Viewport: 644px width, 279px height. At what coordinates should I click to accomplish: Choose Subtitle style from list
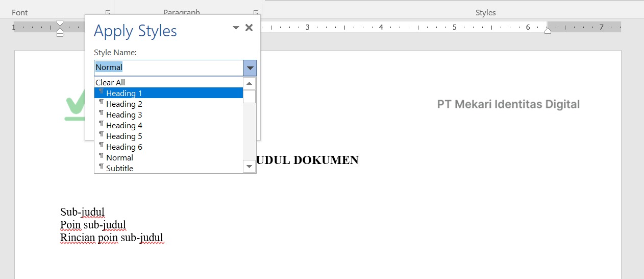tap(168, 168)
